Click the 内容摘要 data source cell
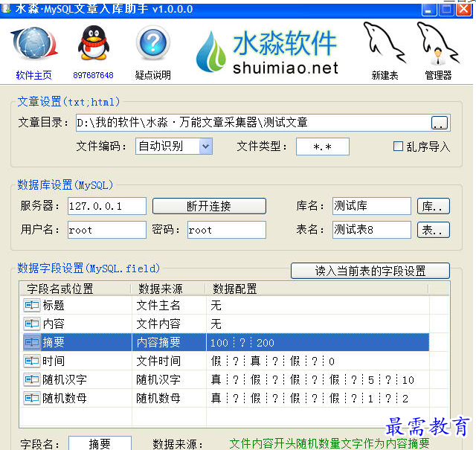Screen dimensions: 476x450 point(169,342)
